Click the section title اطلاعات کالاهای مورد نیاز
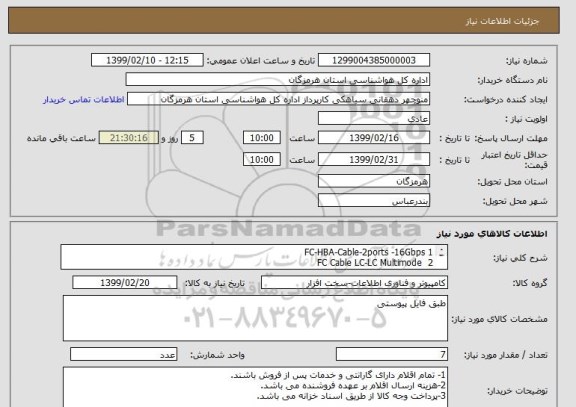The height and width of the screenshot is (407, 576). pos(492,234)
